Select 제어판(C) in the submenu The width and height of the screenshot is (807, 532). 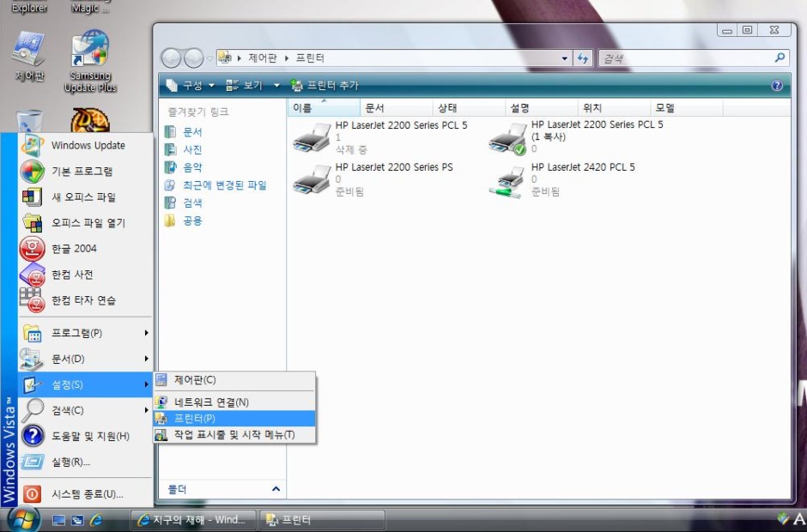234,380
